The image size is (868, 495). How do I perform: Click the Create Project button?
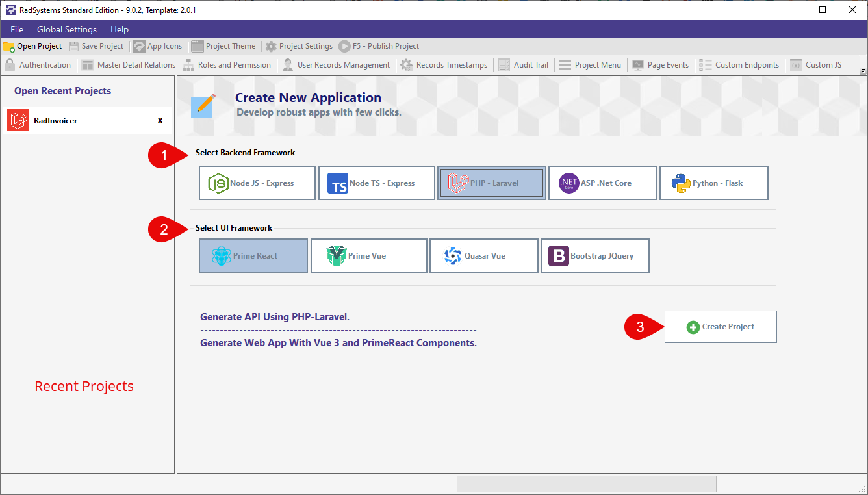pyautogui.click(x=721, y=327)
